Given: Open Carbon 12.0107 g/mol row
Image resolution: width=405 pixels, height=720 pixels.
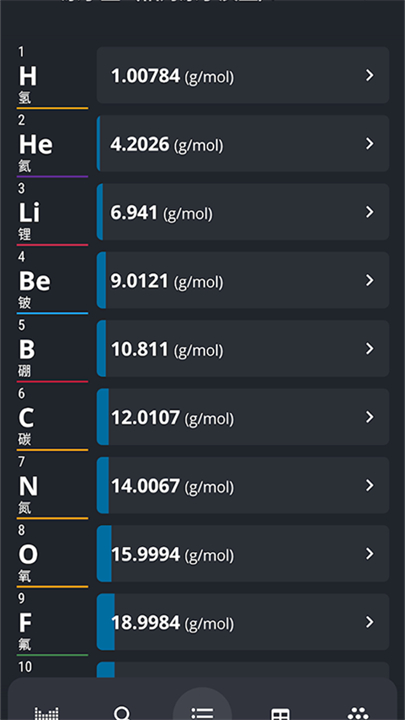Looking at the screenshot, I should [x=243, y=417].
